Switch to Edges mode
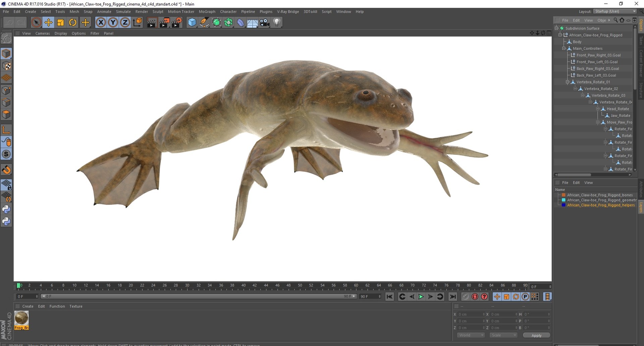The height and width of the screenshot is (346, 644). tap(6, 102)
